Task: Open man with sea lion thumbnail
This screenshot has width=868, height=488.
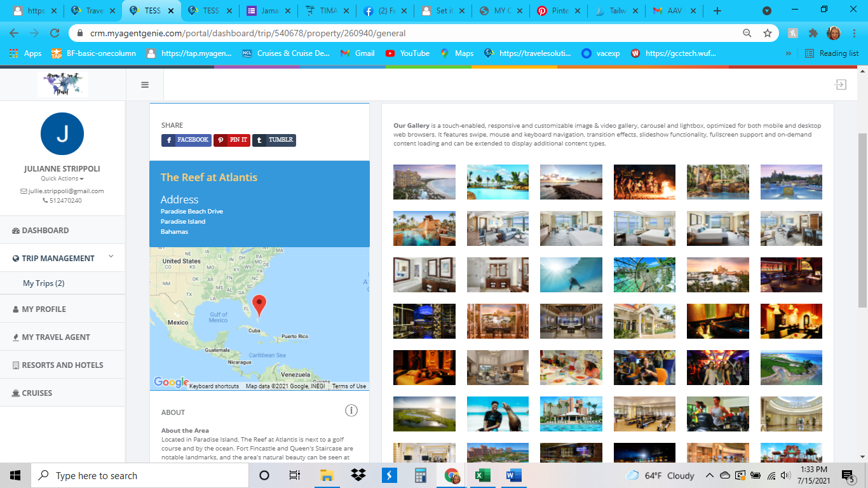Action: [x=498, y=414]
